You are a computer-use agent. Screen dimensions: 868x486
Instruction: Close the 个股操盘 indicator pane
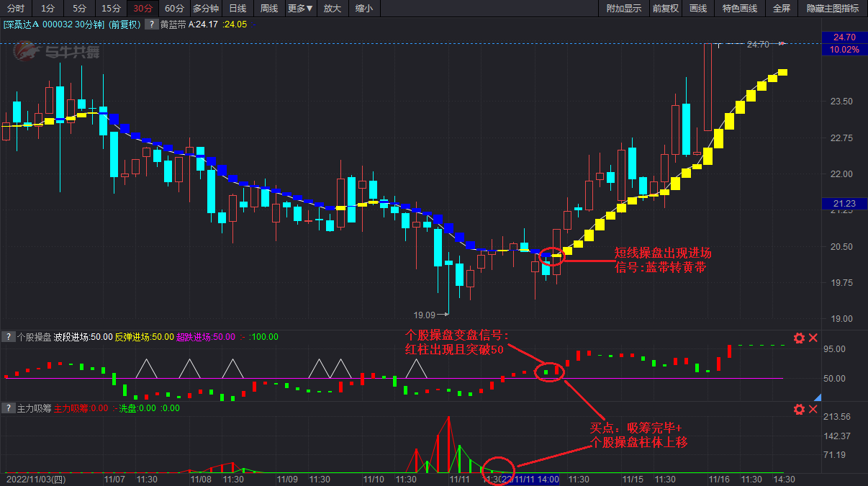click(813, 338)
